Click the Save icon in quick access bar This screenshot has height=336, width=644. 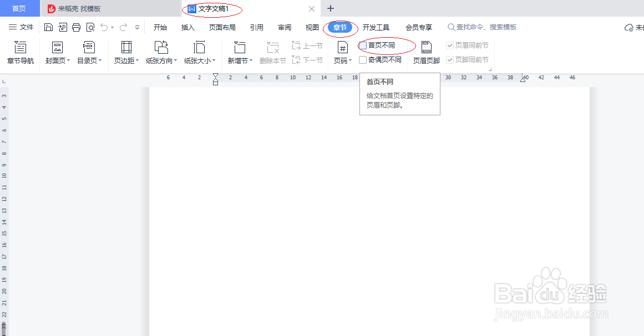click(x=49, y=27)
